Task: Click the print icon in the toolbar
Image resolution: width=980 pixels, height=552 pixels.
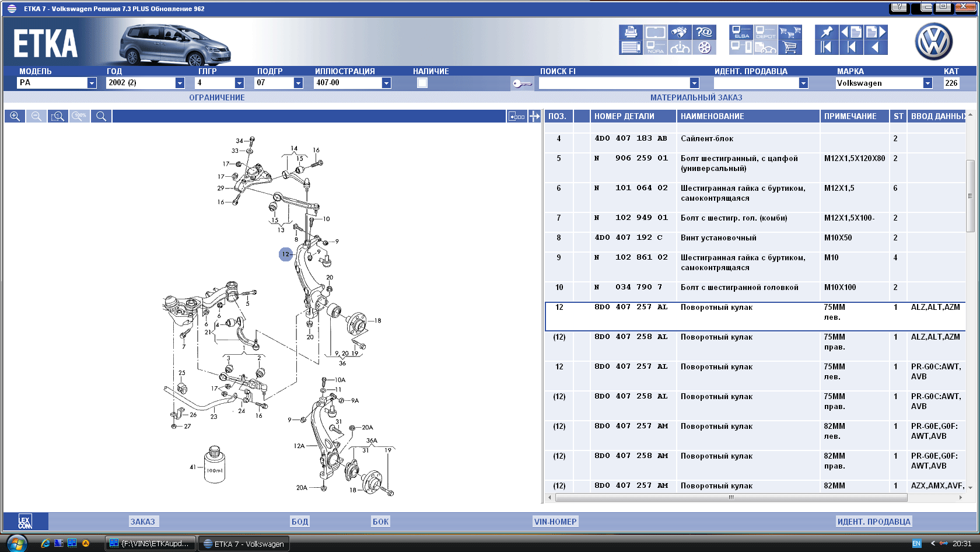Action: coord(631,32)
